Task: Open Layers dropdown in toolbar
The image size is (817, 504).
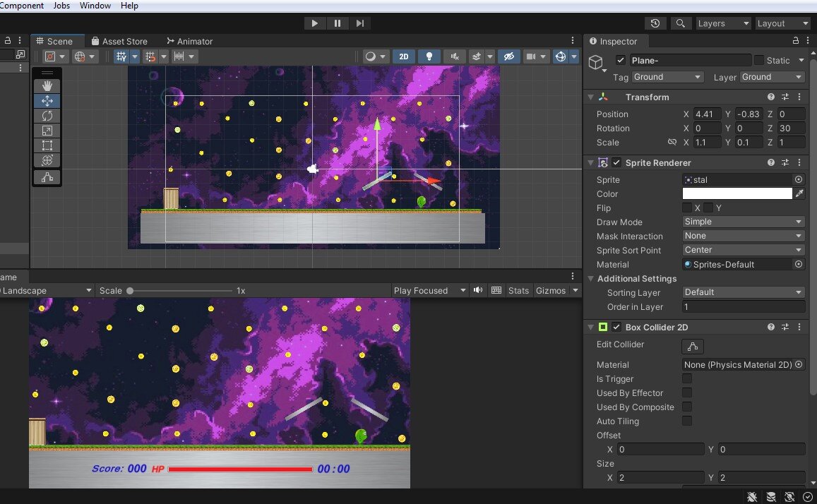Action: (722, 23)
